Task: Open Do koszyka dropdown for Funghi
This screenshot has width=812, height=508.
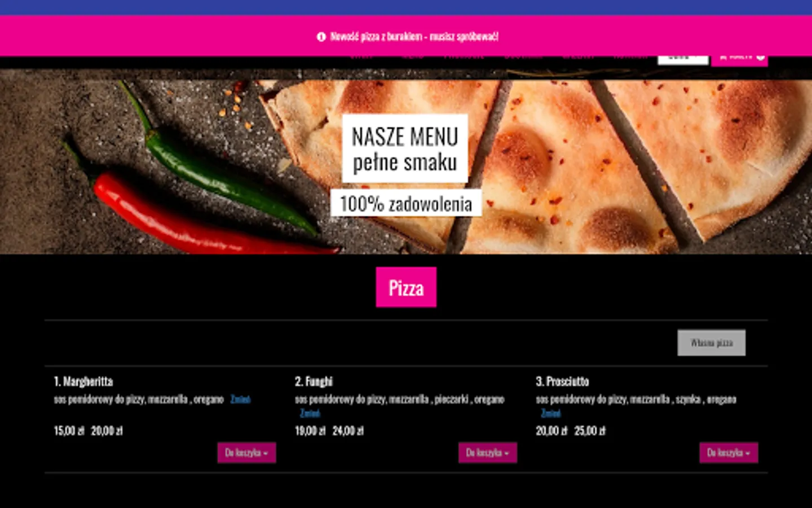Action: [x=487, y=453]
